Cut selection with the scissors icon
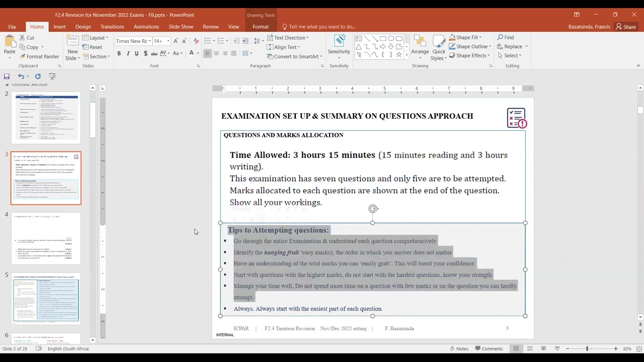Screen dimensions: 644x362 pos(26,38)
